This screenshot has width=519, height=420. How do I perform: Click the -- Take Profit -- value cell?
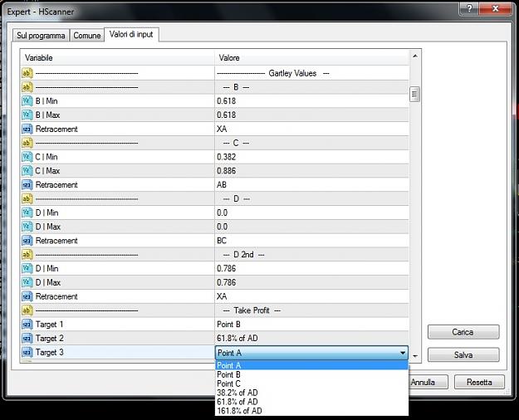tap(311, 310)
